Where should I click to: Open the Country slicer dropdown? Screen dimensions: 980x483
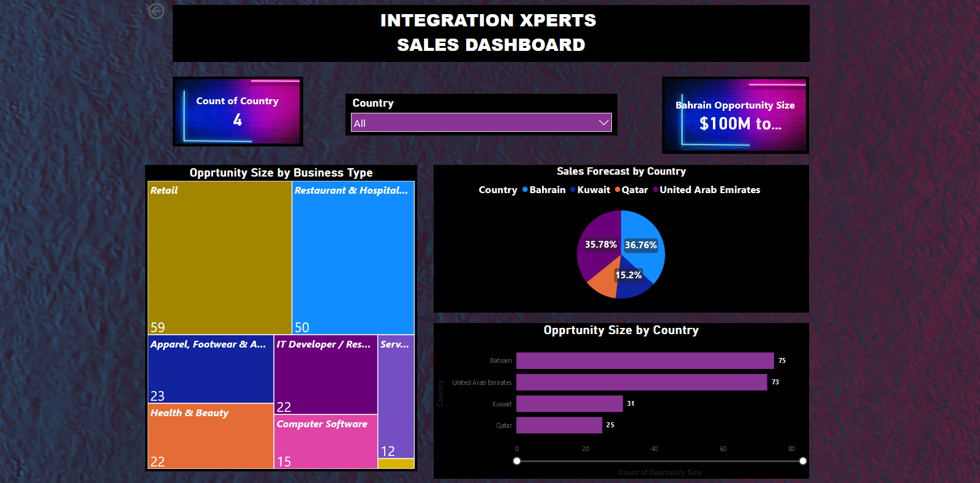point(481,123)
